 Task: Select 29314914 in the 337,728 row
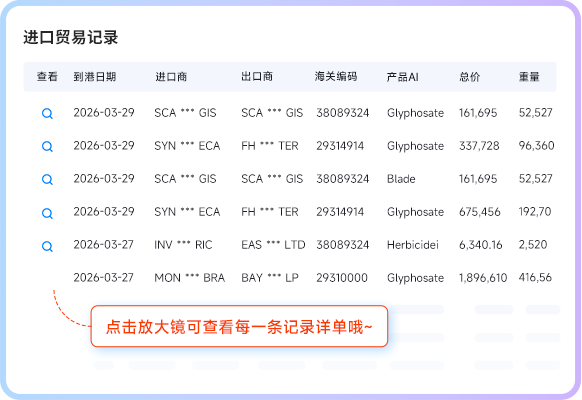(340, 146)
